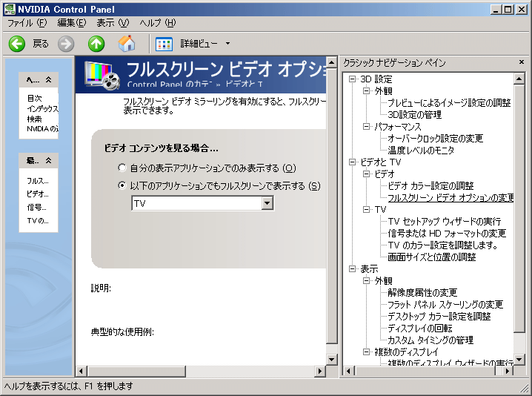Click the green Up arrow icon

pos(96,44)
